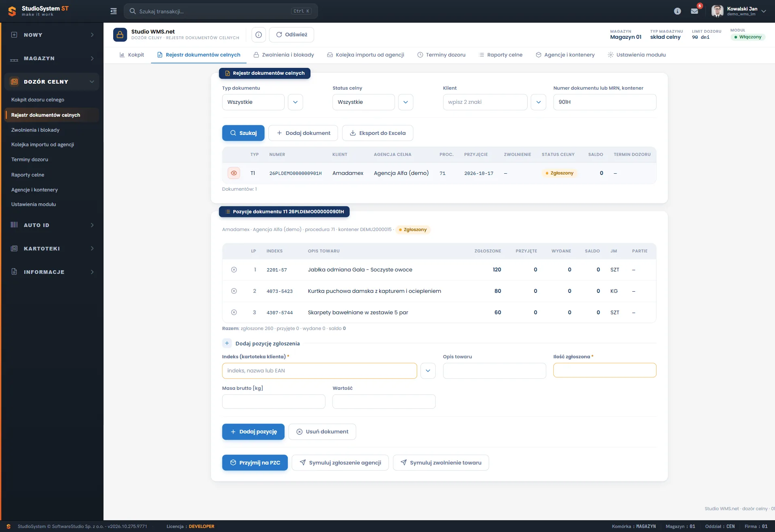Viewport: 775px width, 532px height.
Task: Click the Szukaj button
Action: click(243, 133)
